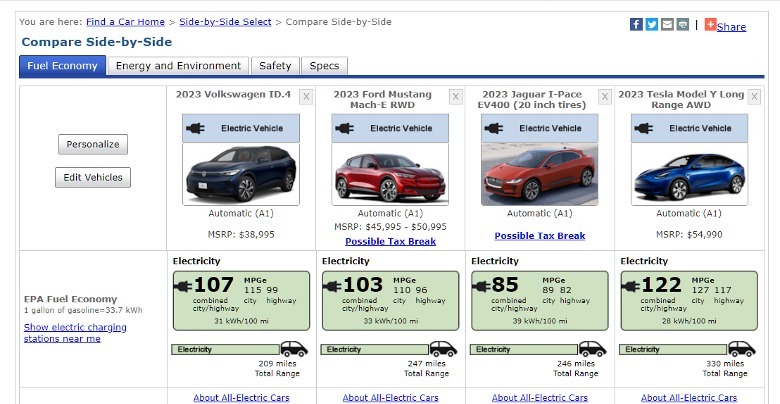Click the 2023 Jaguar I-Pace EV400 heading
This screenshot has height=404, width=780.
coord(532,100)
